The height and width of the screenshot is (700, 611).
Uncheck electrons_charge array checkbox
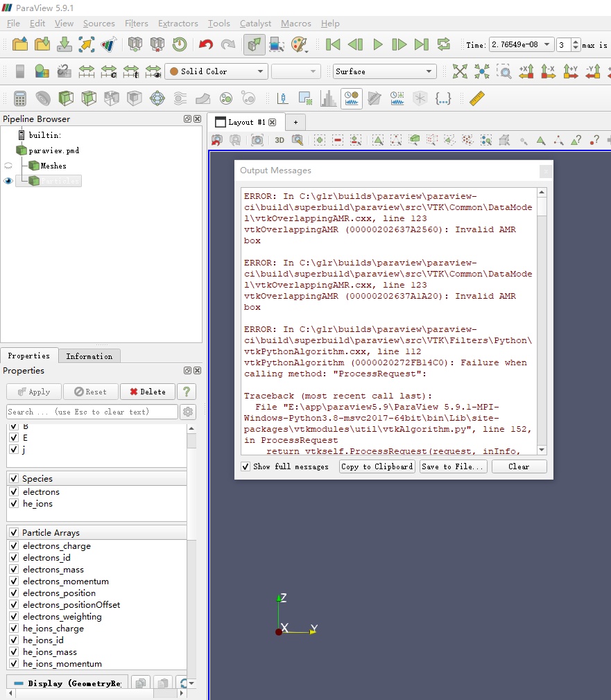[x=14, y=545]
